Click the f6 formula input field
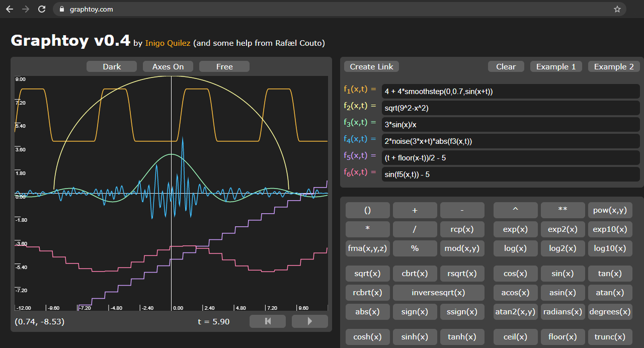This screenshot has height=348, width=644. tap(511, 175)
